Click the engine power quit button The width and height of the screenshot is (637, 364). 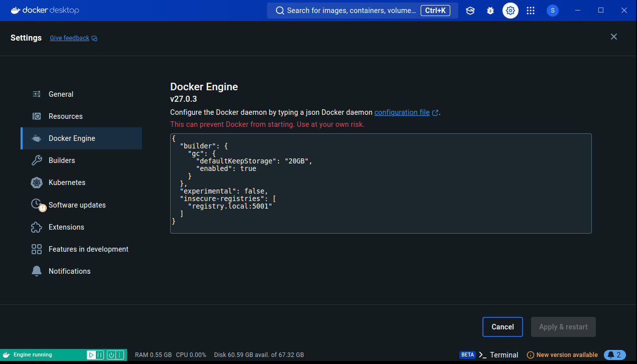pyautogui.click(x=111, y=355)
